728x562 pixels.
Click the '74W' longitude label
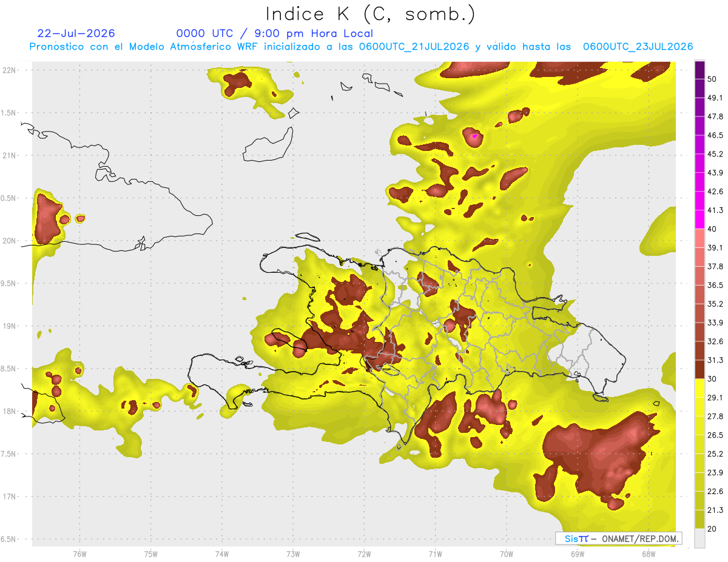tap(222, 553)
